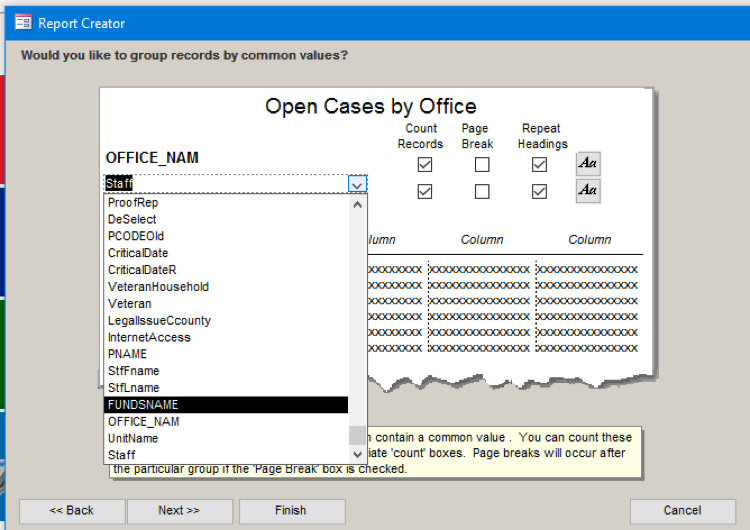
Task: Toggle Repeat Headings checkbox for OFFICE_NAM
Action: click(539, 165)
